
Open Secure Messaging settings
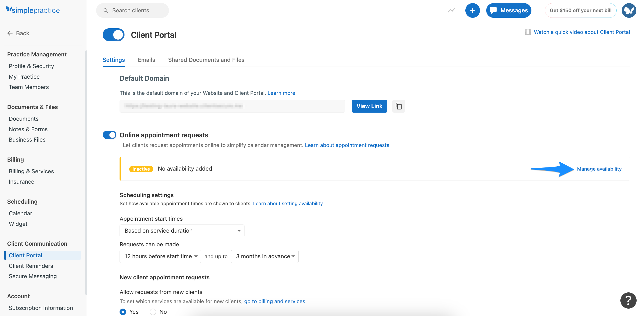click(33, 276)
